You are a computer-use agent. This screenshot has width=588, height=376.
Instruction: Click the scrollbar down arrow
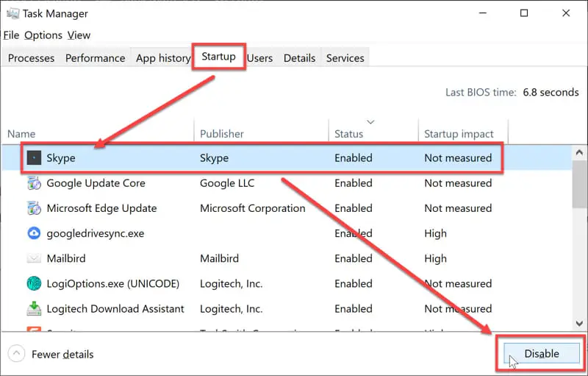(579, 323)
